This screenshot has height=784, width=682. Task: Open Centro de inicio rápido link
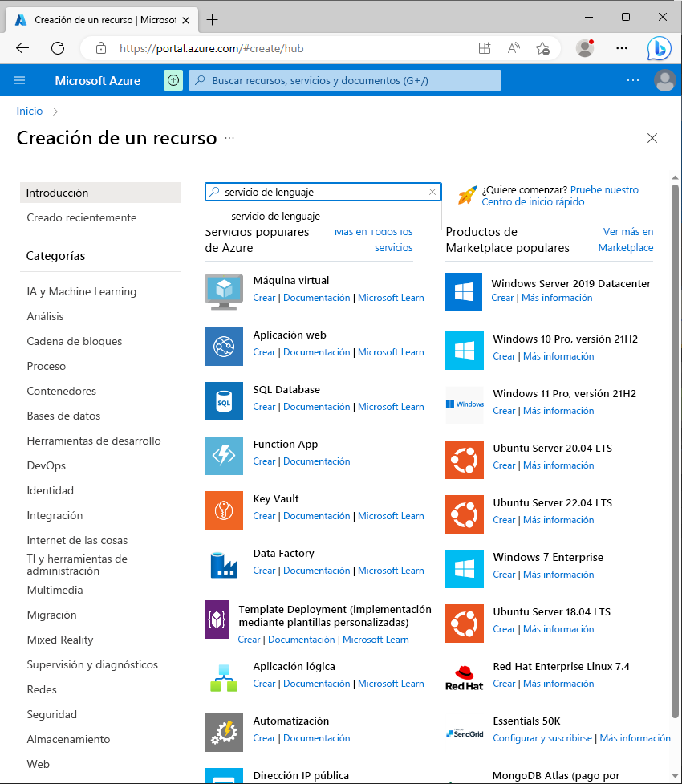(x=533, y=202)
